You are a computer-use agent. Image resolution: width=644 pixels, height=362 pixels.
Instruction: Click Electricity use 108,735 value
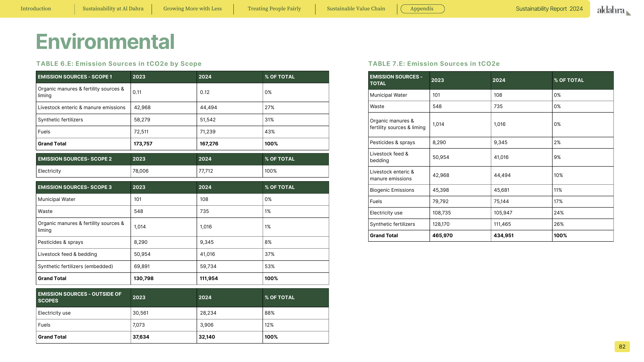442,213
